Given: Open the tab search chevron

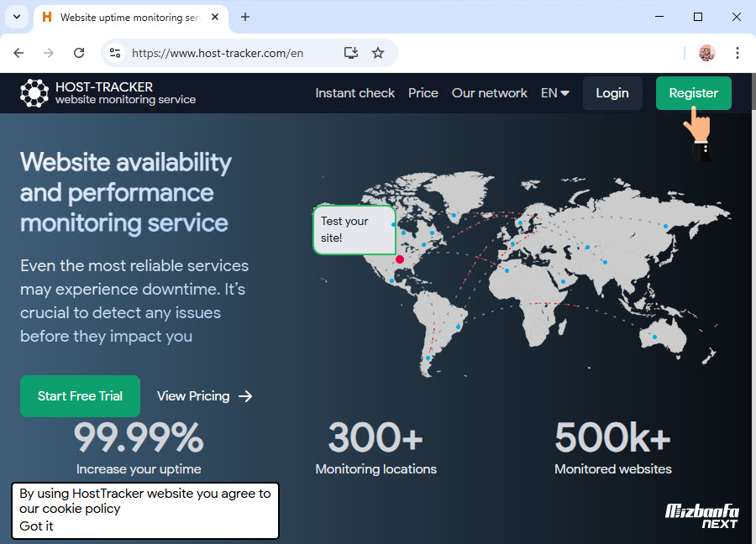Looking at the screenshot, I should tap(17, 18).
